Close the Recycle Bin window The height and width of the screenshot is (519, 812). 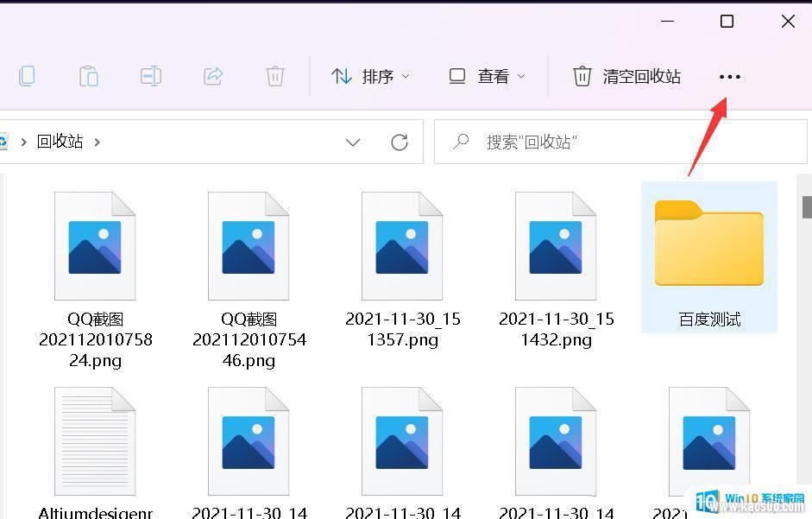(788, 22)
